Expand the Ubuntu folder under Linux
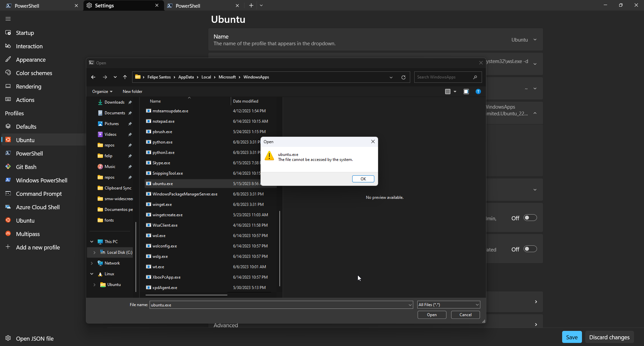The width and height of the screenshot is (644, 346). coord(94,285)
